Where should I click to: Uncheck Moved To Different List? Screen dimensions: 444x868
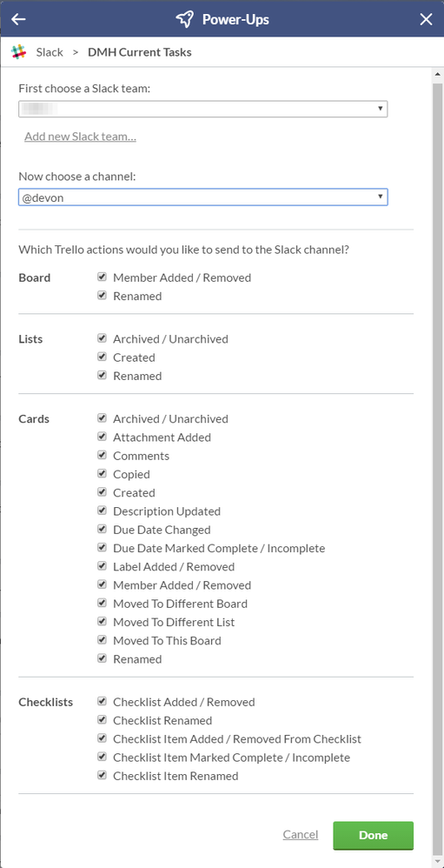[x=102, y=621]
